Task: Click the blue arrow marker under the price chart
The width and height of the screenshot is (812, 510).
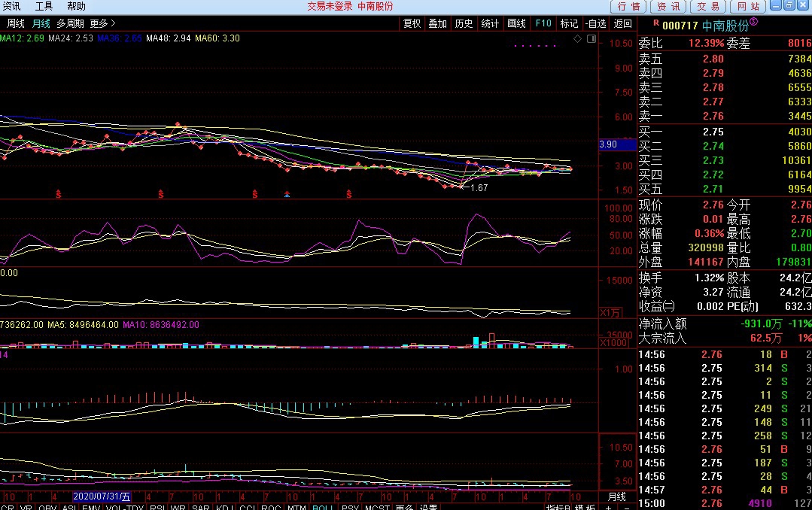Action: 287,194
